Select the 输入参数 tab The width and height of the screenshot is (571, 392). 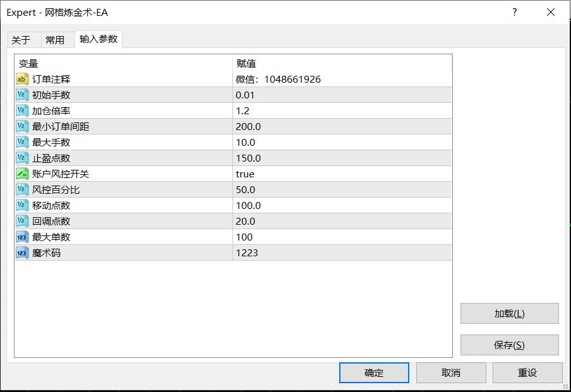(x=99, y=39)
